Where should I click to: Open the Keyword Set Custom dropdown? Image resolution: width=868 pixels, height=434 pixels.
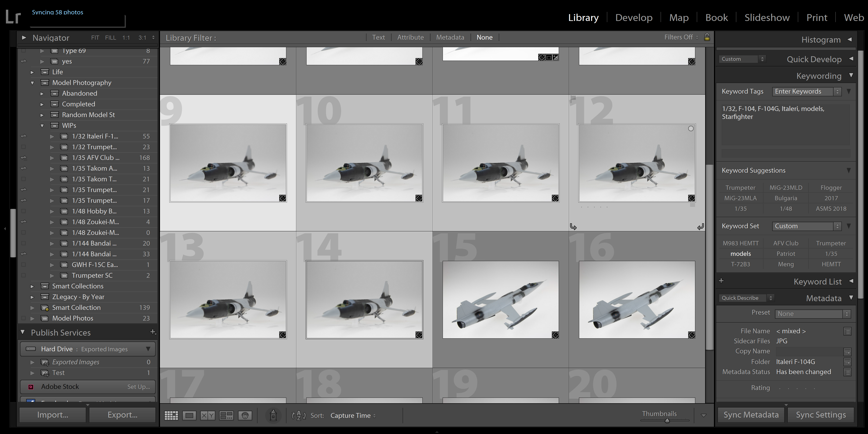[x=806, y=226]
